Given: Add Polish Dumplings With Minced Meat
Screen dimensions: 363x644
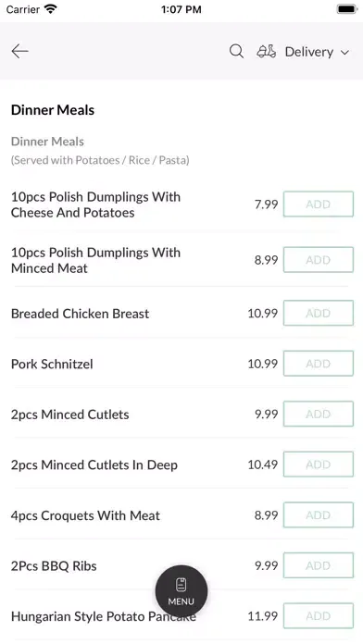Looking at the screenshot, I should [x=319, y=260].
